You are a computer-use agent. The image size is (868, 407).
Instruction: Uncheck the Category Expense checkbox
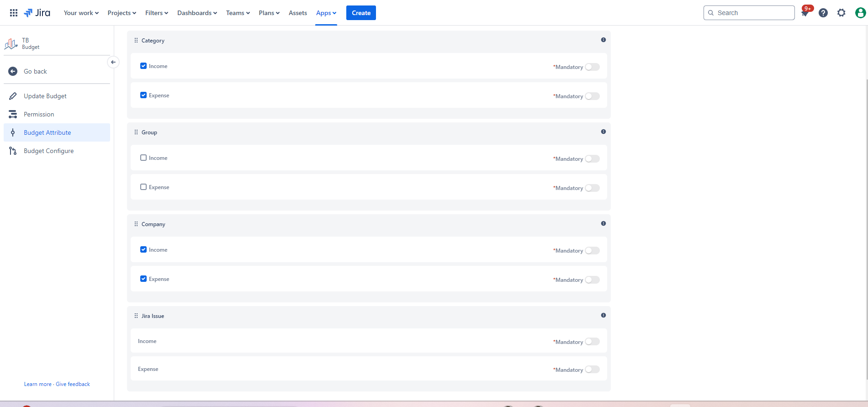coord(143,95)
